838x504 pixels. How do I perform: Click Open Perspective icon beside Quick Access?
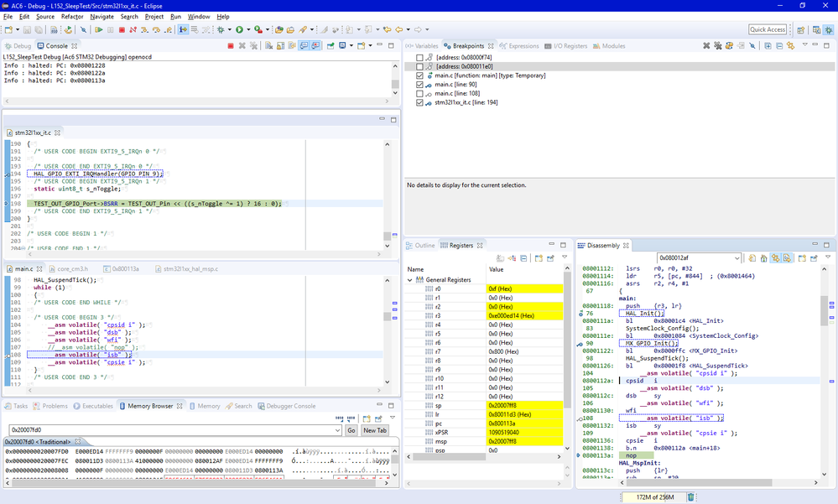pos(800,30)
